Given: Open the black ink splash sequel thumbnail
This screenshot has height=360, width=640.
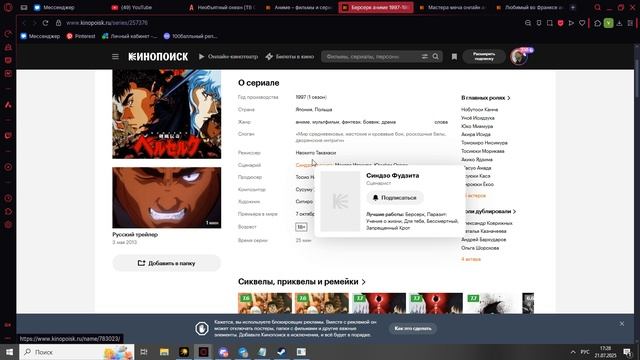Looking at the screenshot, I should click(493, 303).
